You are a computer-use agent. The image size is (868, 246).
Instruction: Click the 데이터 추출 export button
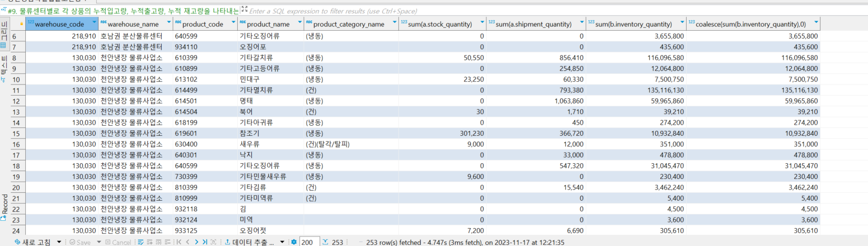pos(250,242)
